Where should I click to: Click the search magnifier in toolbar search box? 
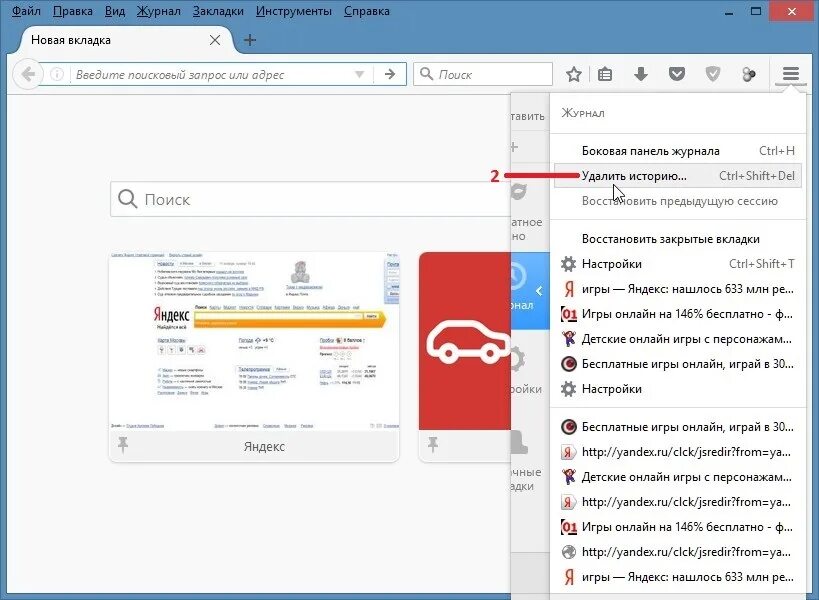(426, 74)
